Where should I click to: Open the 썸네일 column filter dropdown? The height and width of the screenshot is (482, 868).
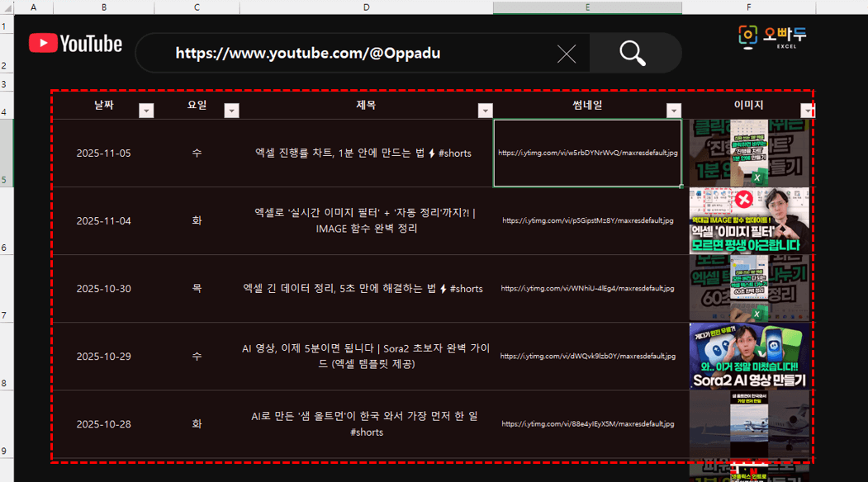674,111
